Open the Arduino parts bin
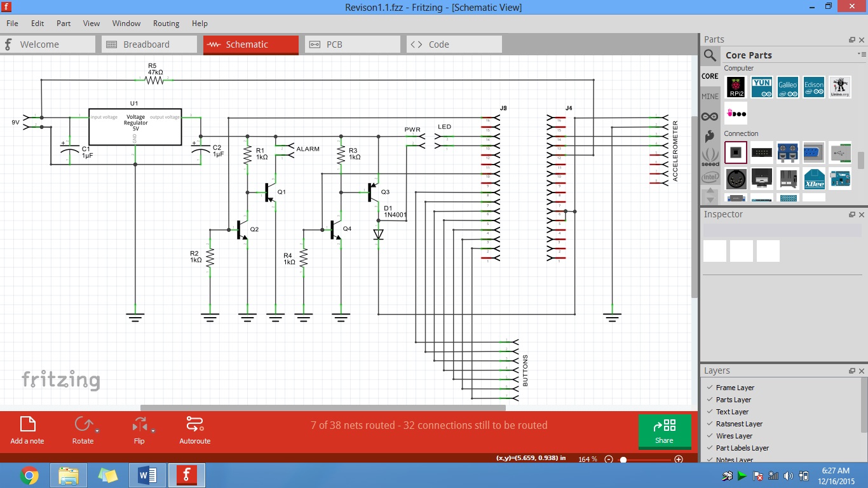 point(710,116)
